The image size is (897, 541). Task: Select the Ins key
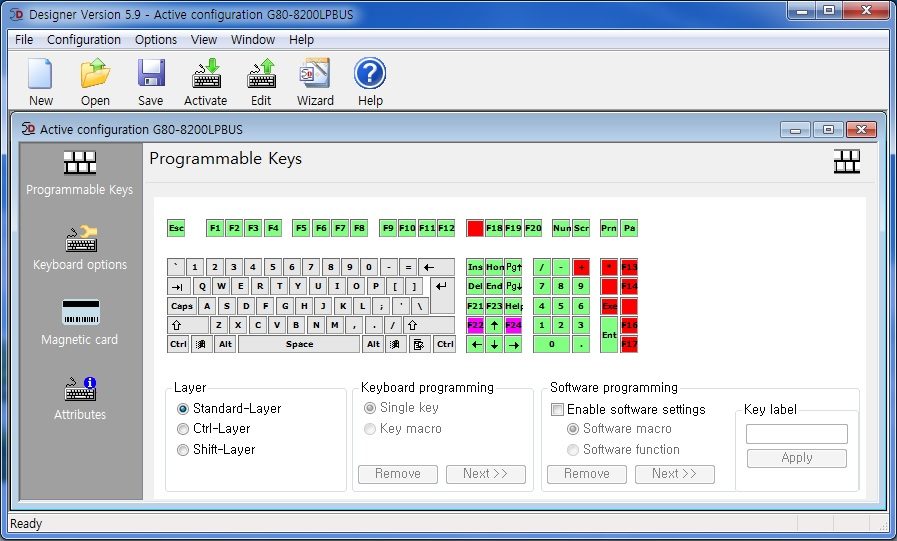click(475, 267)
